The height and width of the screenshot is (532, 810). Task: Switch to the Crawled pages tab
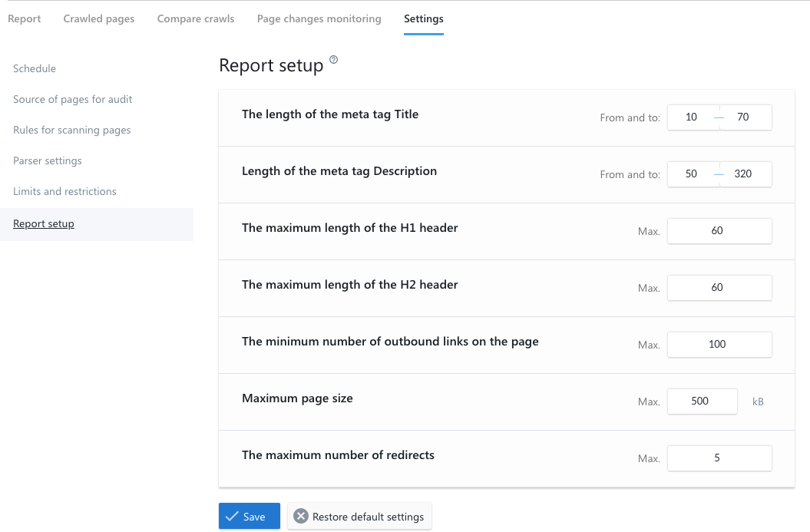pyautogui.click(x=99, y=18)
